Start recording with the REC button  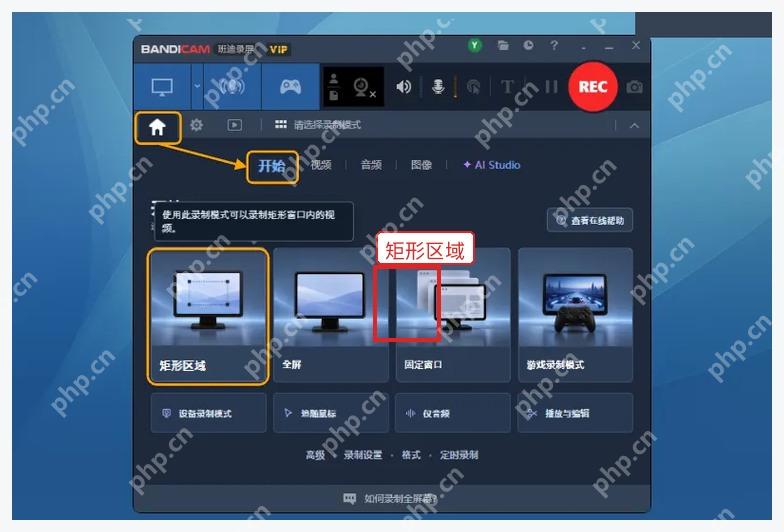coord(593,87)
